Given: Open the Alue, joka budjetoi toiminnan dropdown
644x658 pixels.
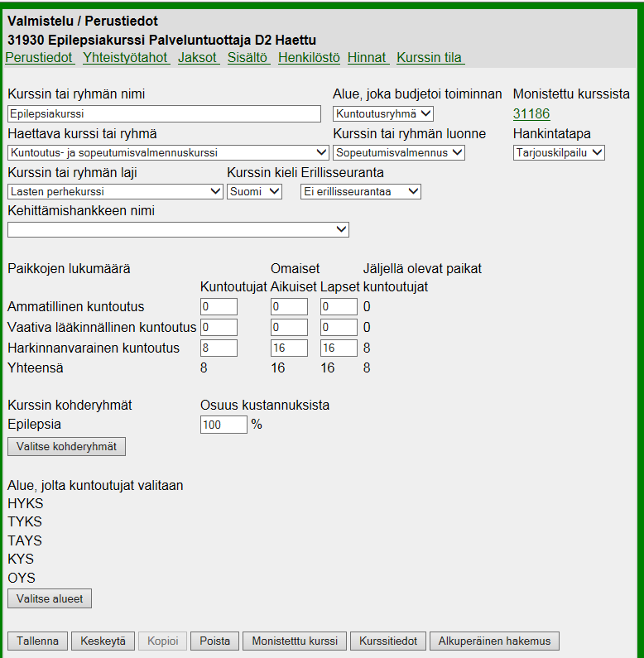Looking at the screenshot, I should (x=383, y=113).
